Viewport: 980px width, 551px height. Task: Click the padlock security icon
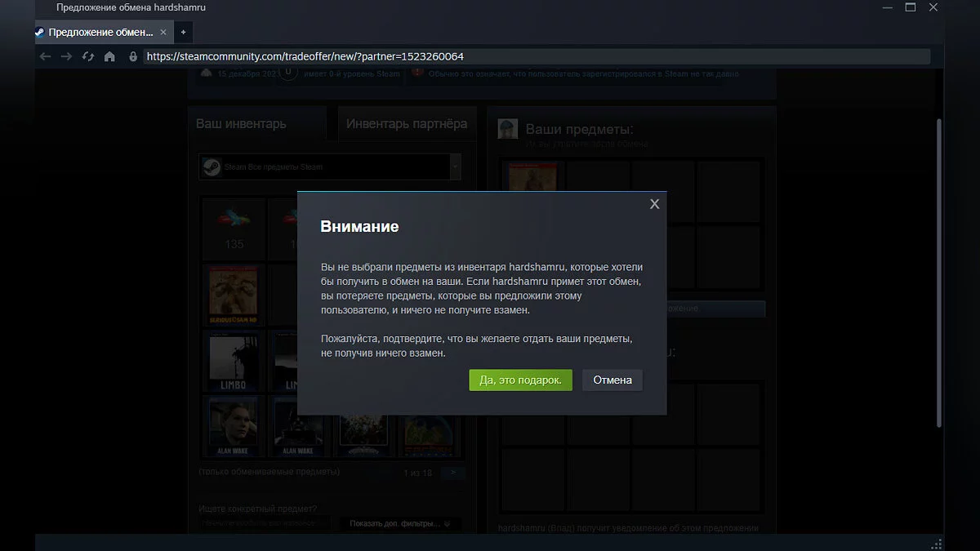point(132,56)
